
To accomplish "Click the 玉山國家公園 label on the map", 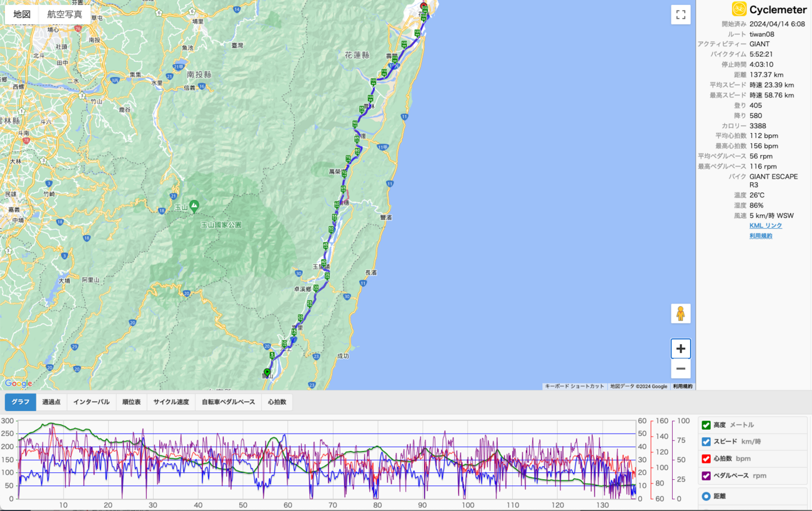I will (x=220, y=224).
